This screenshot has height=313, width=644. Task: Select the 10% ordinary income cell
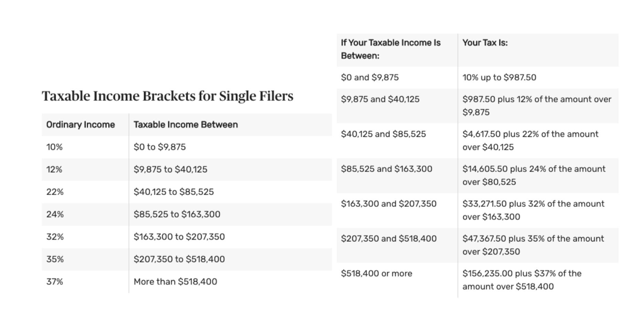click(x=54, y=147)
